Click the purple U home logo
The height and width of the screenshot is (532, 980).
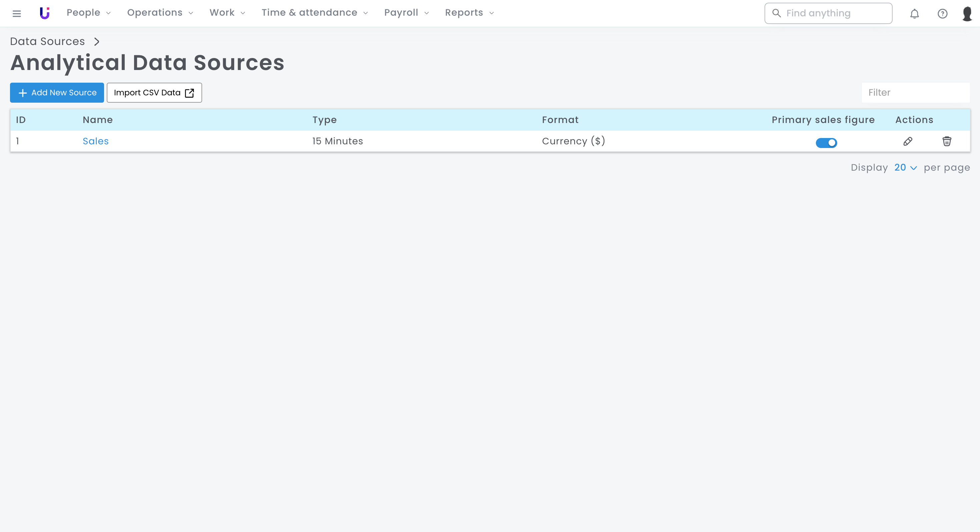point(44,13)
